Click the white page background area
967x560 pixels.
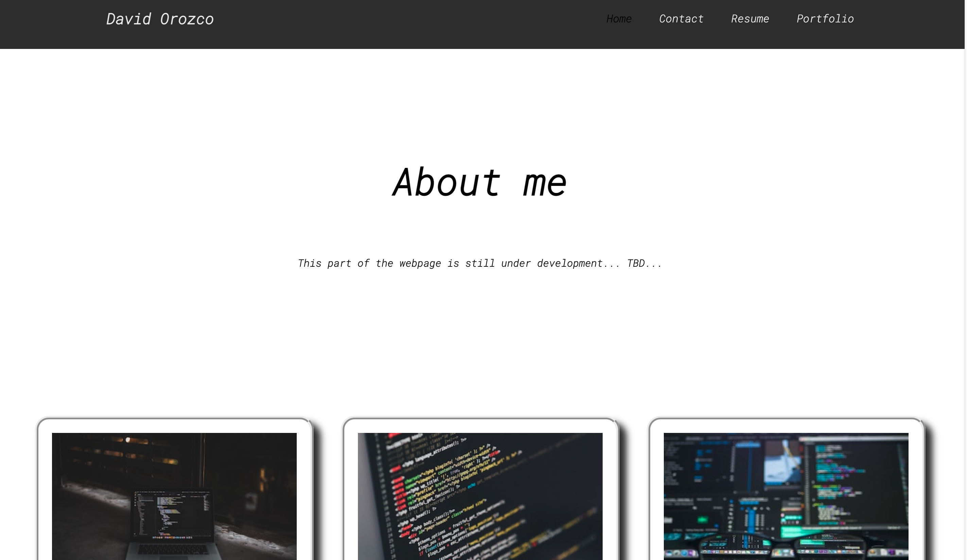tap(480, 345)
